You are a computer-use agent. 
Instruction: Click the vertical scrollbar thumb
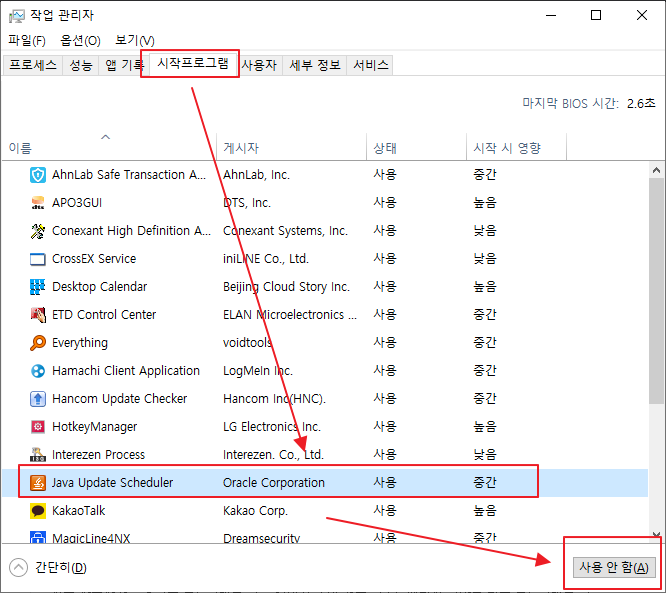[x=657, y=291]
